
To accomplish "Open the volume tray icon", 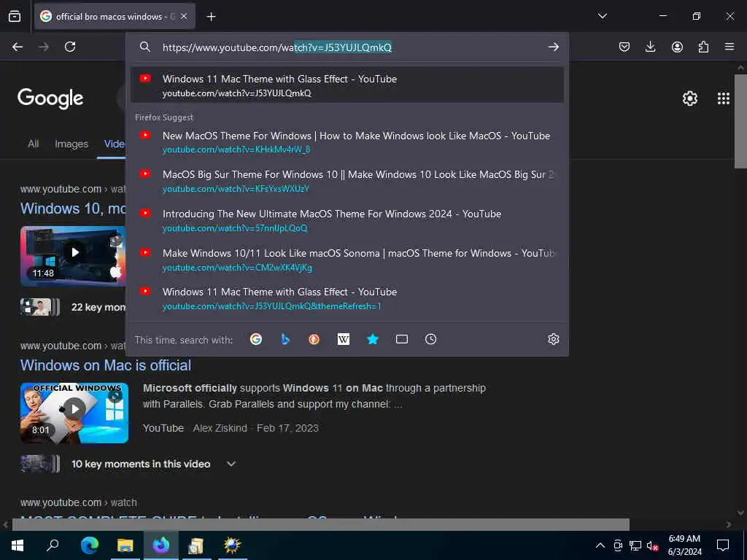I will [x=652, y=545].
